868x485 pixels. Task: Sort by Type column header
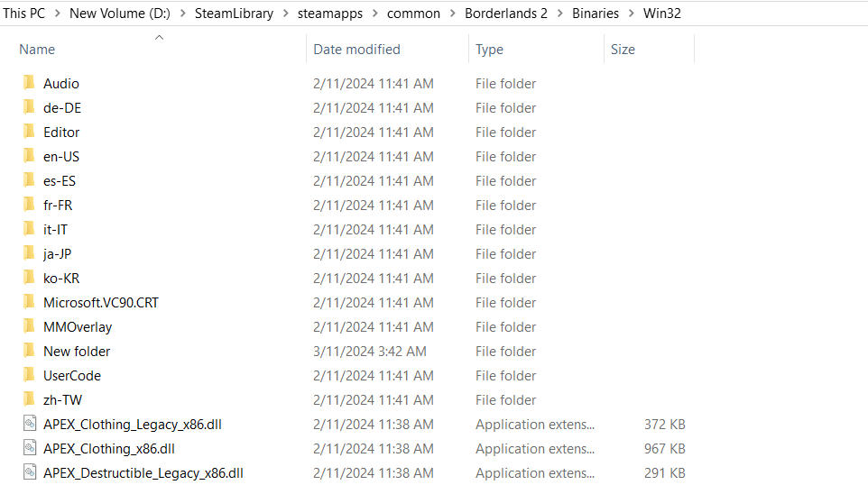tap(489, 50)
